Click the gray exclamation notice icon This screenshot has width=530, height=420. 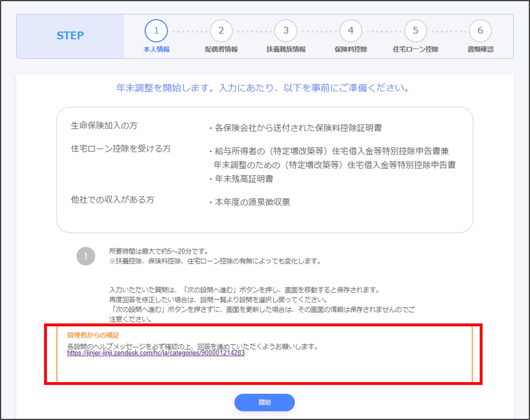tap(86, 256)
